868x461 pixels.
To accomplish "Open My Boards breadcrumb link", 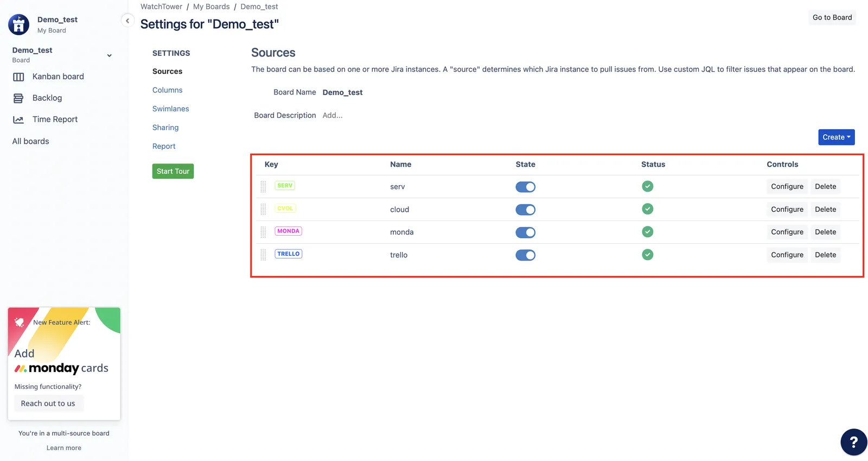I will (212, 7).
